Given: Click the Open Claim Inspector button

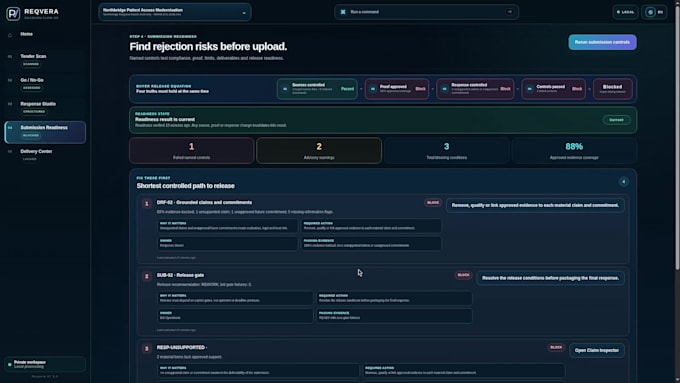Looking at the screenshot, I should (x=597, y=350).
